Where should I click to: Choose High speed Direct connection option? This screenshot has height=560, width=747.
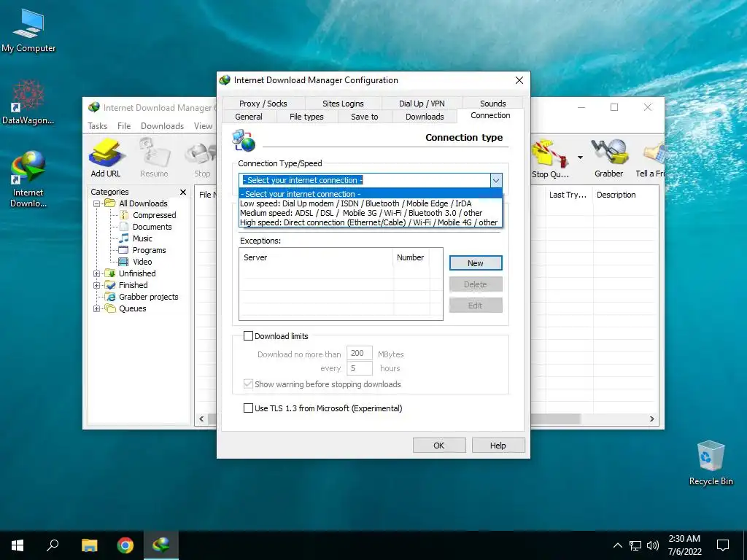[370, 222]
